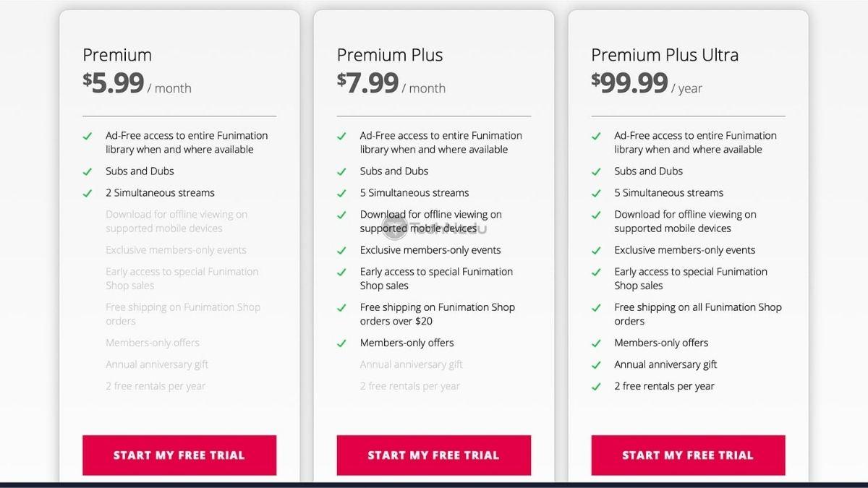
Task: Click Premium Plus Ultra free shipping checkmark
Action: [596, 308]
